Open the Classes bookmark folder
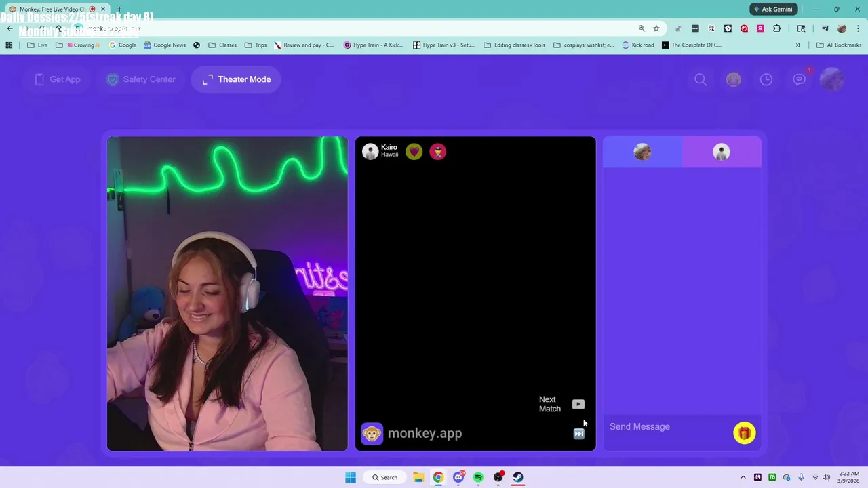The height and width of the screenshot is (488, 868). [222, 45]
